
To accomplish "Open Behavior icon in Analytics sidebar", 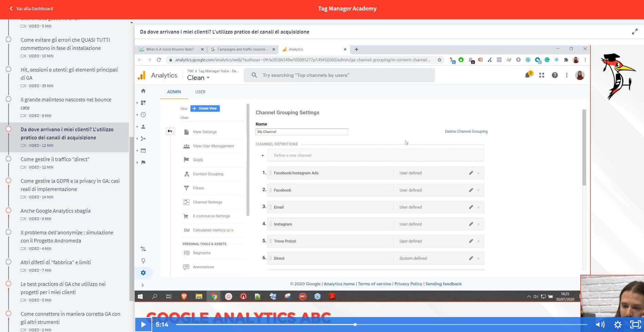I will (x=143, y=150).
